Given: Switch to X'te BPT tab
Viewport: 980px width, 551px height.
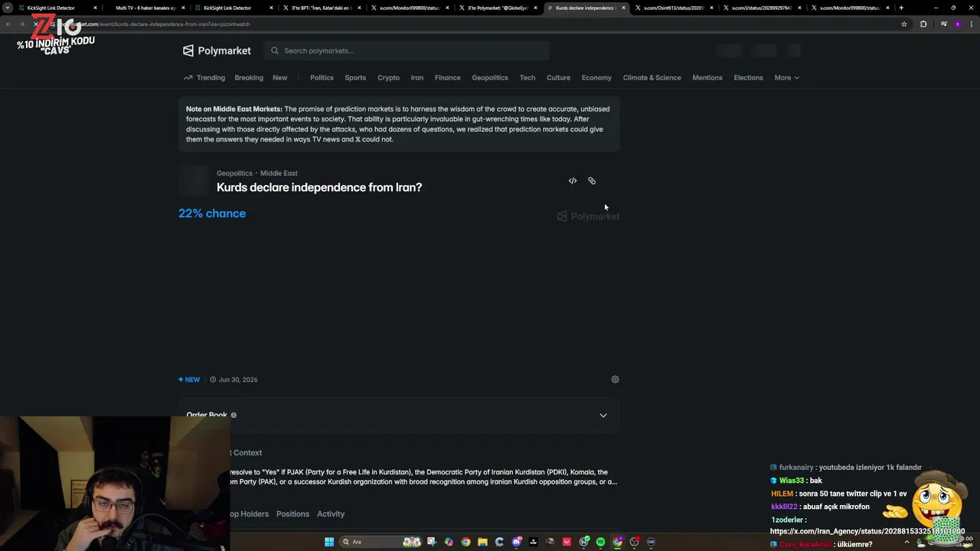Looking at the screenshot, I should [x=322, y=8].
